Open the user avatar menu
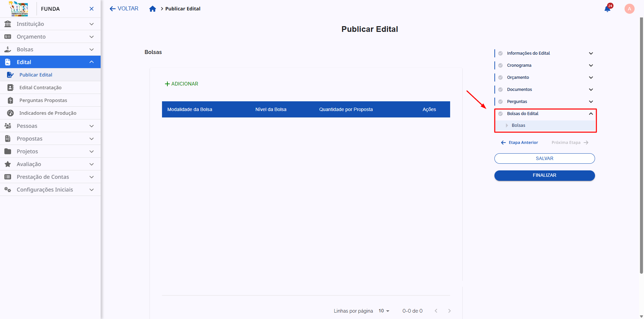This screenshot has height=319, width=644. (629, 9)
